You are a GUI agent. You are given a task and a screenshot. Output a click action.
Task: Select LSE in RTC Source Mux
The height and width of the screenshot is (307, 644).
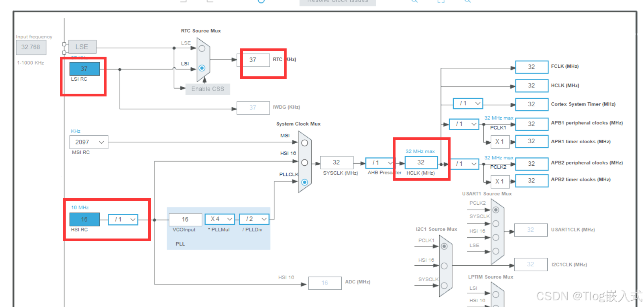click(202, 48)
